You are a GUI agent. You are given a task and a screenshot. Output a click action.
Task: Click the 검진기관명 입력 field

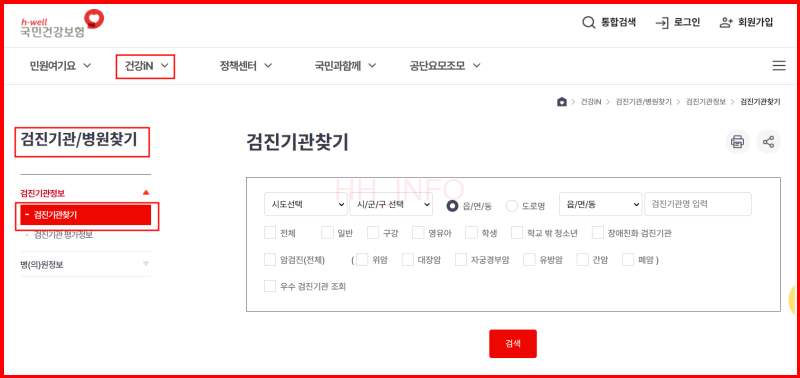(698, 204)
